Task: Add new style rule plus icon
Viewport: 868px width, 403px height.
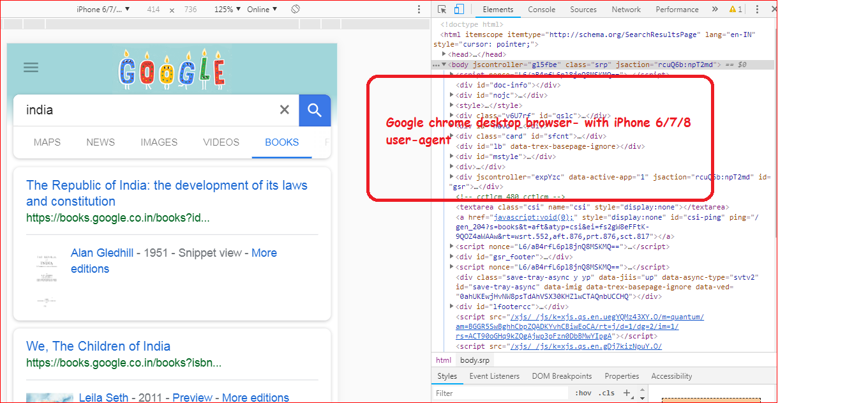Action: pyautogui.click(x=627, y=393)
